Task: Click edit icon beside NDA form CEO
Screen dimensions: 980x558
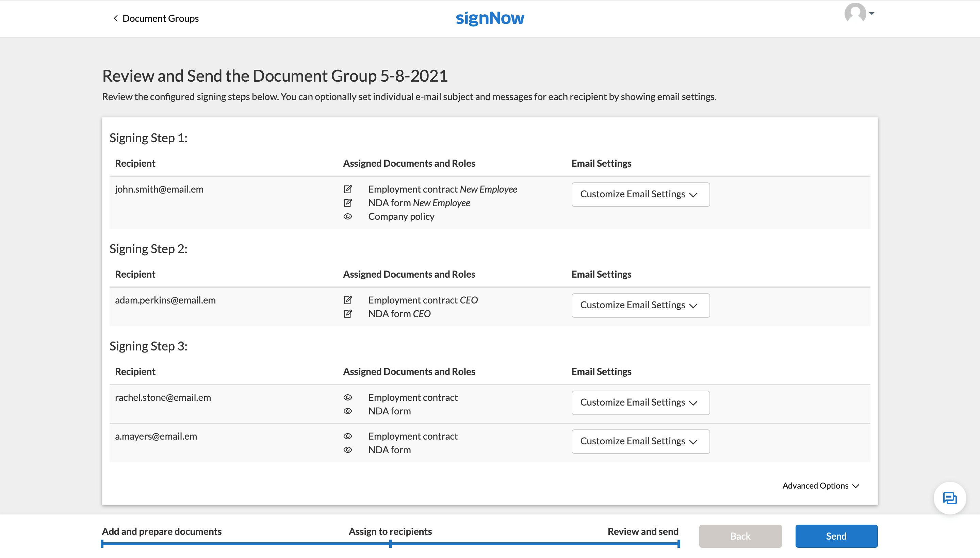Action: [x=348, y=313]
